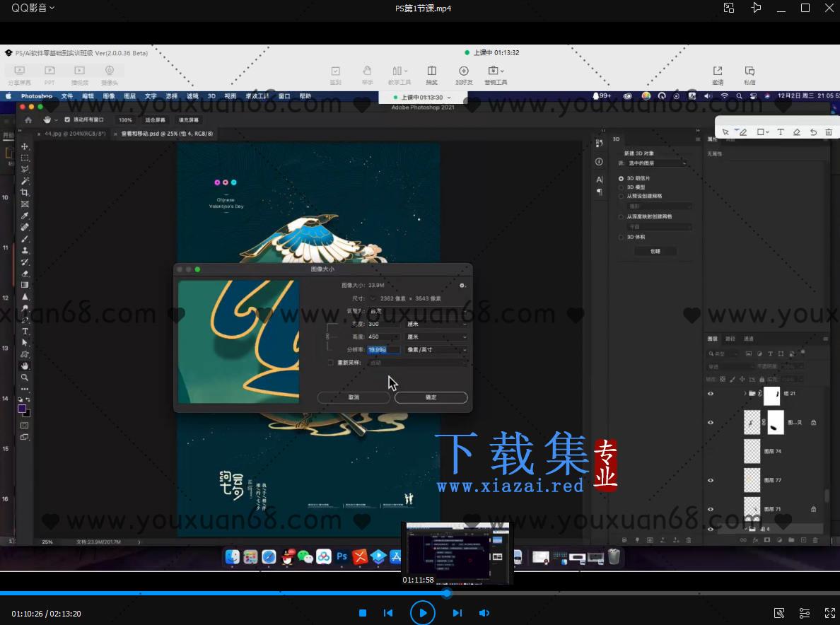Open the 滤镜 menu
Viewport: 840px width, 625px height.
pos(192,96)
